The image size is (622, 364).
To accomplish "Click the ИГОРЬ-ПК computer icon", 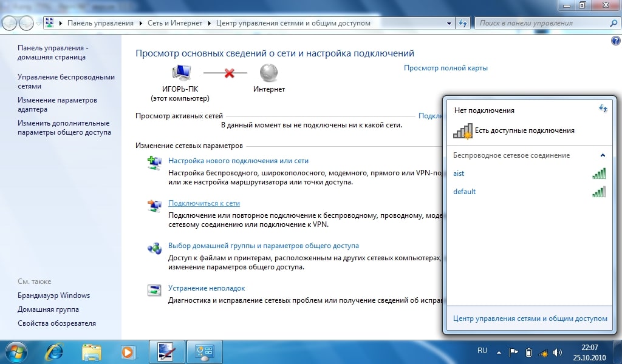I will pyautogui.click(x=181, y=72).
